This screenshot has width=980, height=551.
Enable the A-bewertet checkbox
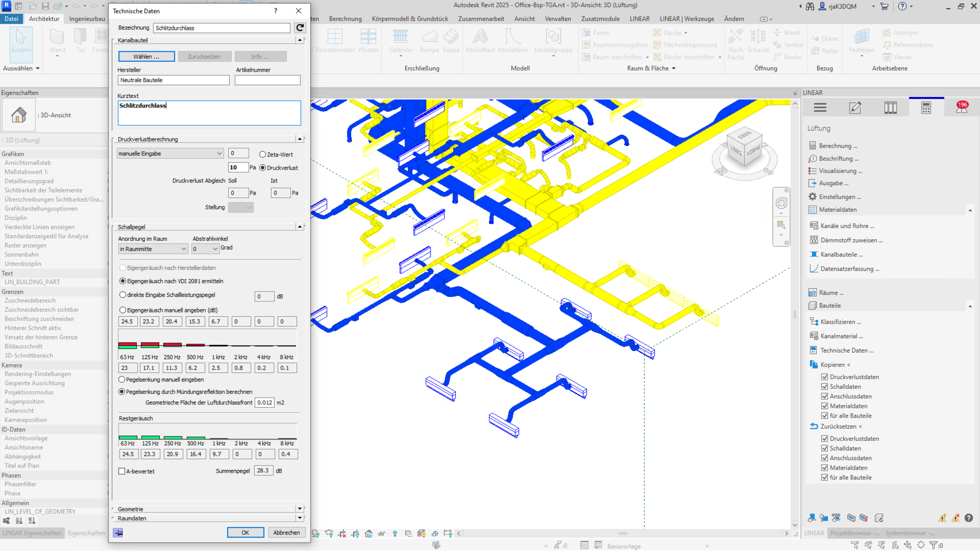coord(122,471)
